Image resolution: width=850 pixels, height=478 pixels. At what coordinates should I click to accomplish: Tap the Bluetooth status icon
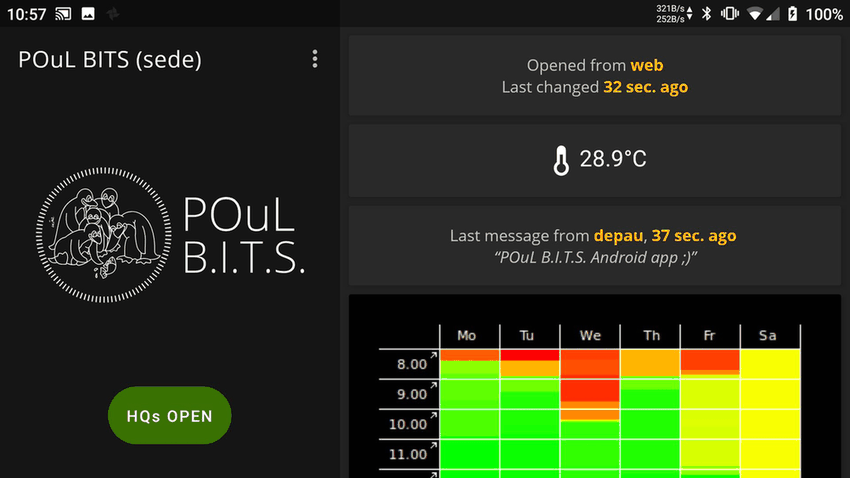tap(705, 14)
